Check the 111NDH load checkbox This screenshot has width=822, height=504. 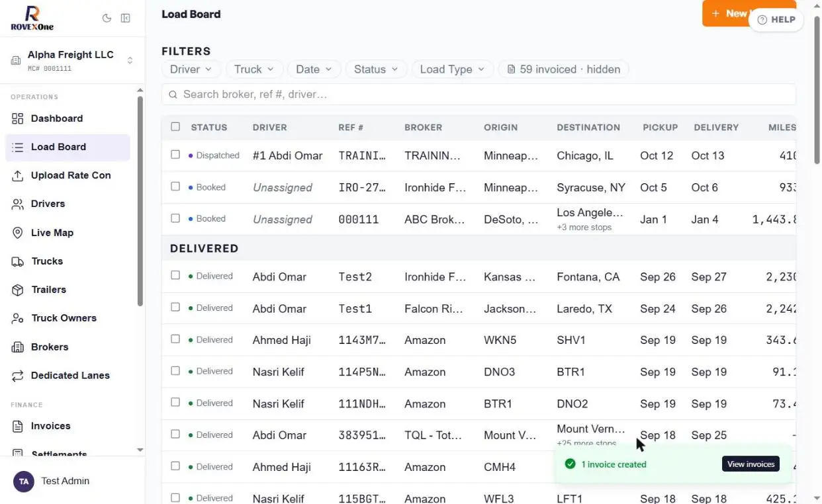[175, 403]
